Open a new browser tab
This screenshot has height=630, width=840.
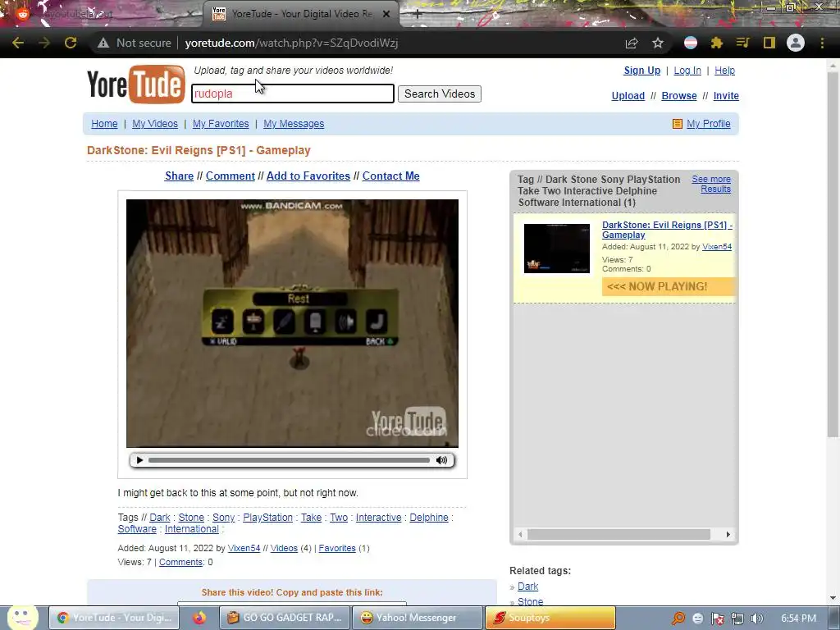pyautogui.click(x=418, y=14)
